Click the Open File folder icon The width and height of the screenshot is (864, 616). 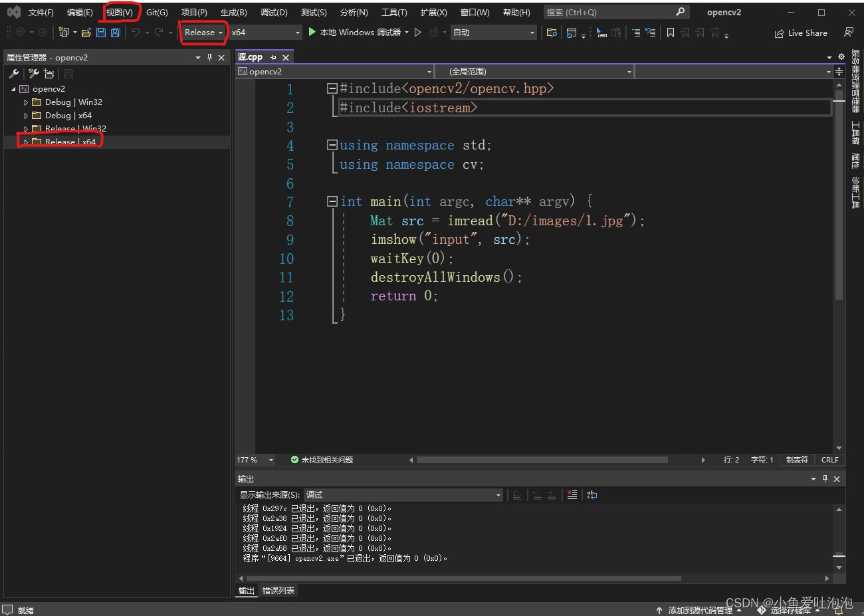(86, 33)
